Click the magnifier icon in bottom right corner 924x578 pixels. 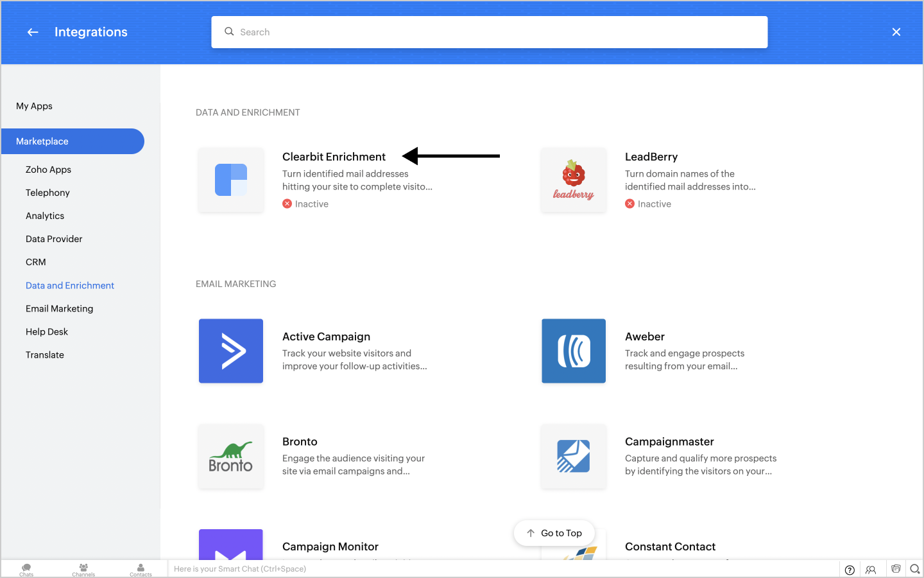(x=915, y=569)
